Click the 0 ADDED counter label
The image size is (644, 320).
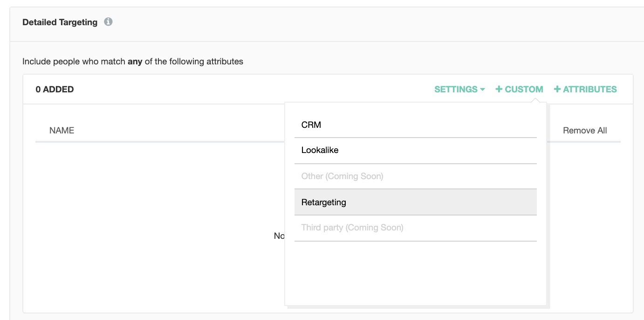pyautogui.click(x=55, y=89)
